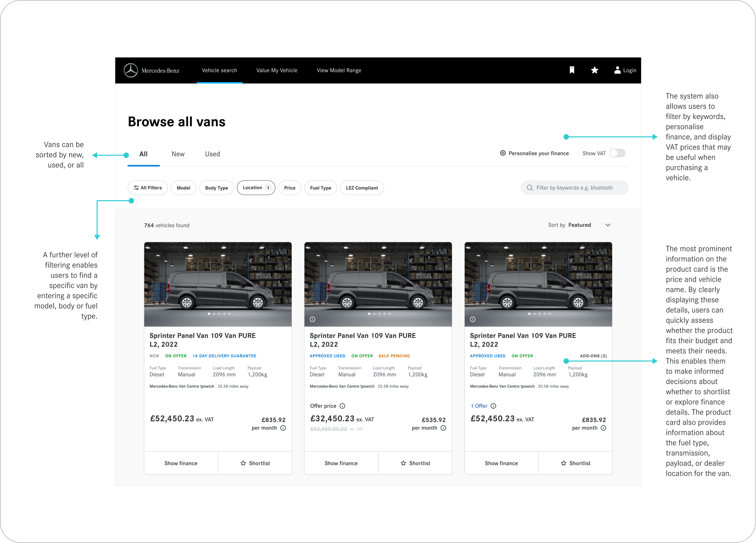Open the Sale Pending van photo

point(378,284)
